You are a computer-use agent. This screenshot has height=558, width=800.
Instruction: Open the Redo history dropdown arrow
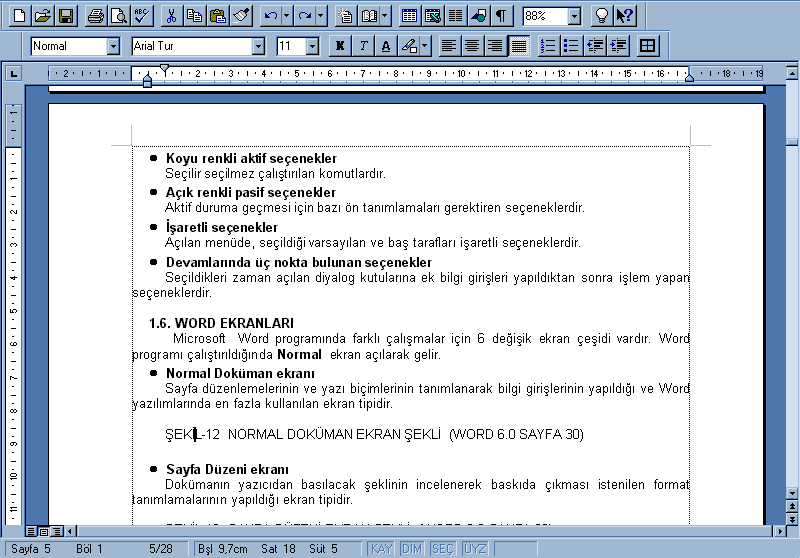320,16
